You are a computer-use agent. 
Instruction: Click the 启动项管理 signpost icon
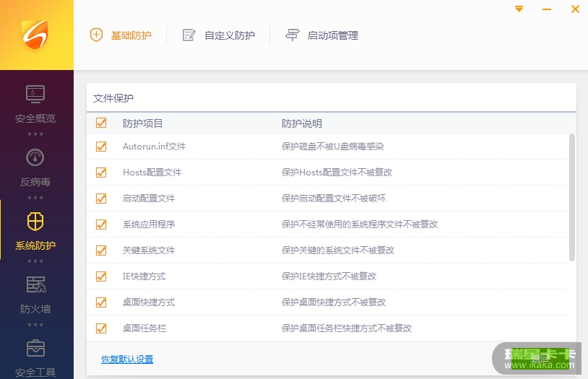(x=292, y=35)
